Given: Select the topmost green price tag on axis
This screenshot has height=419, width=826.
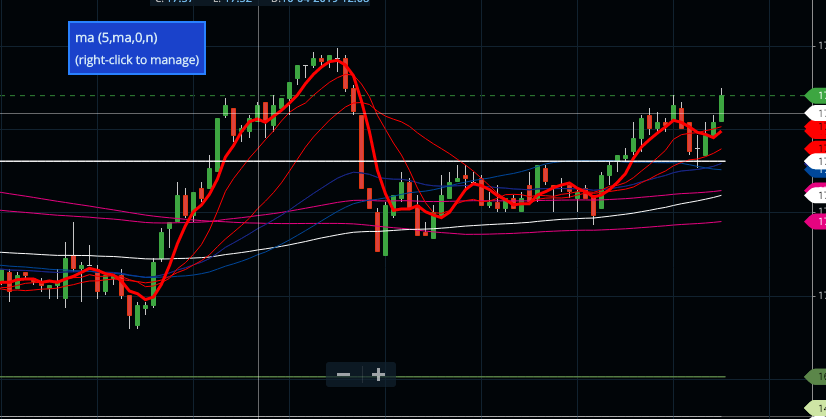Looking at the screenshot, I should [816, 95].
